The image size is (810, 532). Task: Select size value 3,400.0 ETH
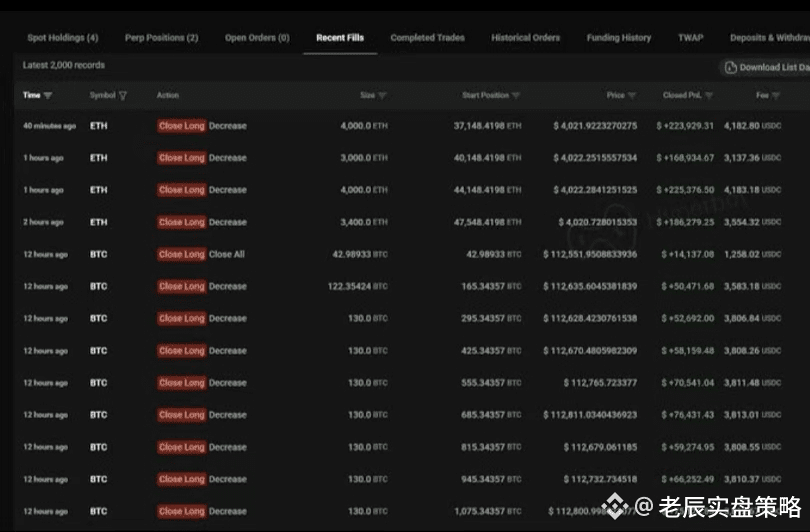click(x=364, y=222)
